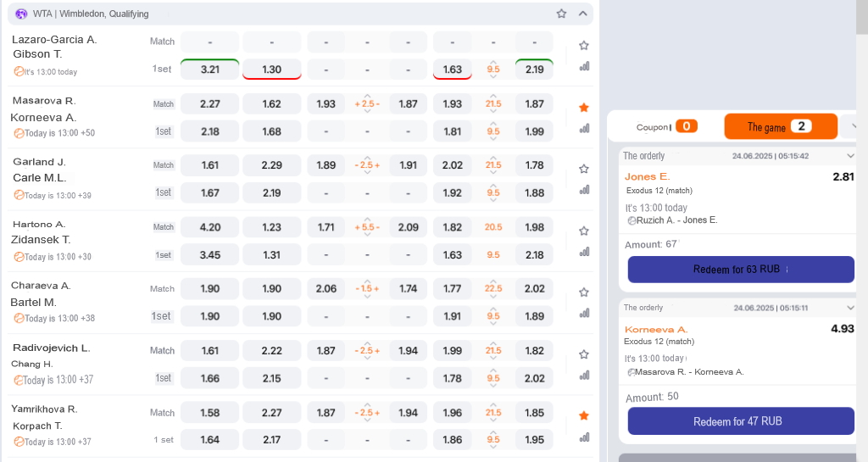Screen dimensions: 868x462
Task: Open the Hartono A. vs Zidansek T. match
Action: [x=41, y=231]
